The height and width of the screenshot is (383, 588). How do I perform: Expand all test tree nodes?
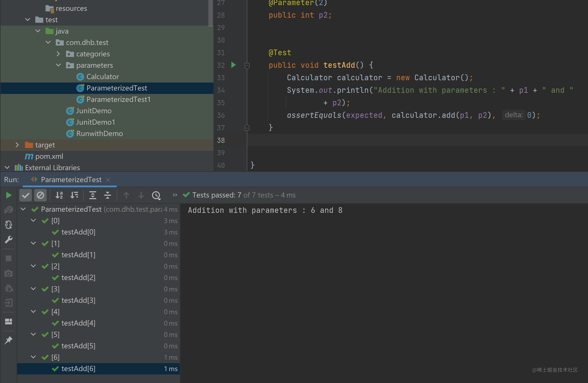[93, 195]
